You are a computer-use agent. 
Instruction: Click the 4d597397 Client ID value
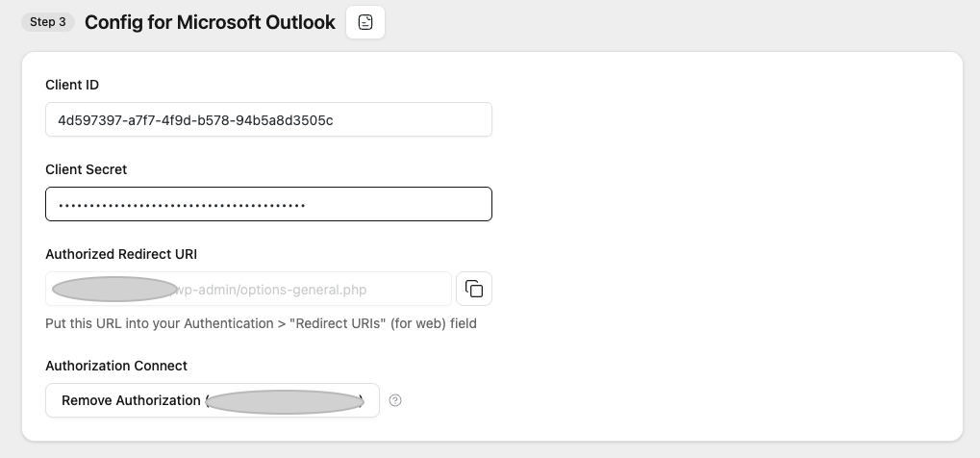[195, 120]
